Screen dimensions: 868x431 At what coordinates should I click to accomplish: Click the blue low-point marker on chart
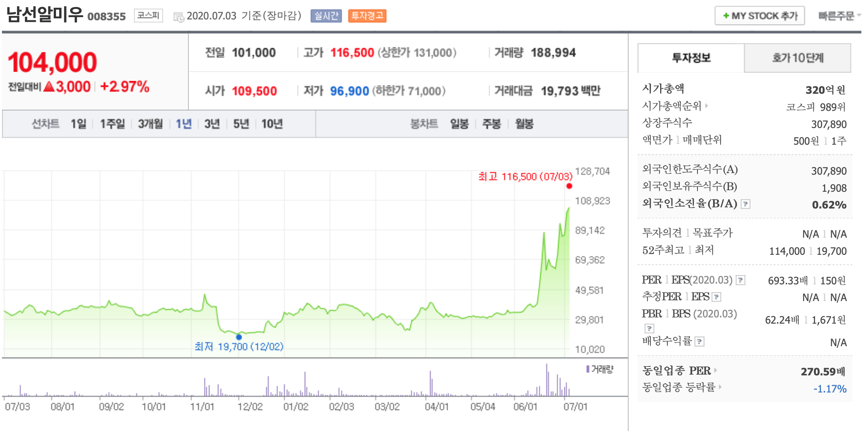point(239,337)
